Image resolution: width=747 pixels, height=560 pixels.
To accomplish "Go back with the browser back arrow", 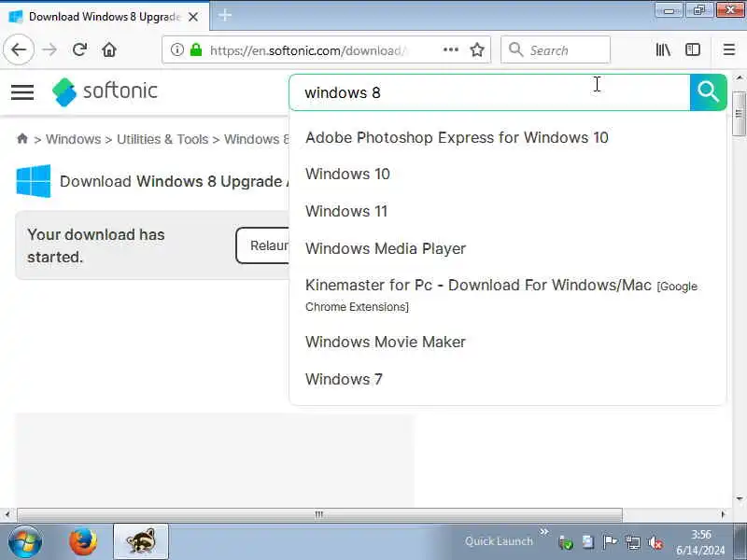I will (19, 49).
